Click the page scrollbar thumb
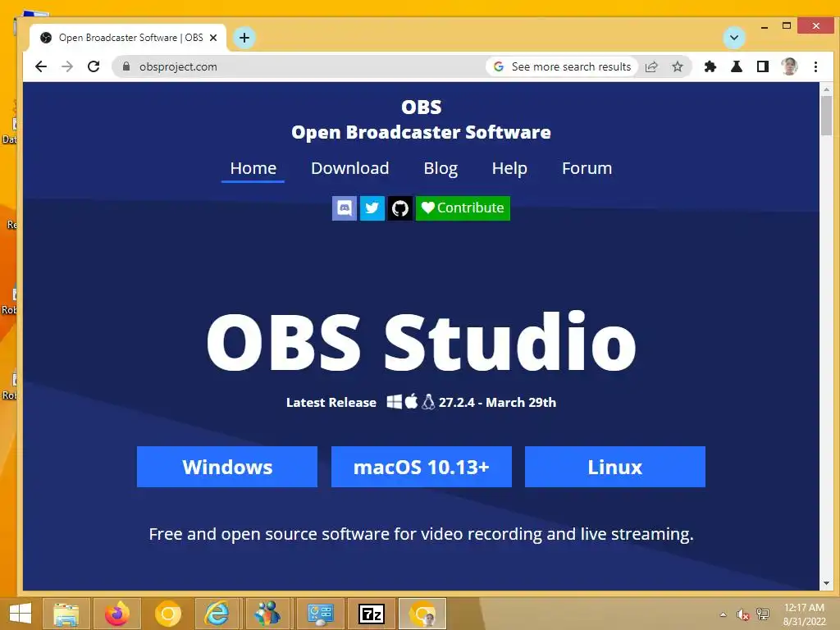 [x=826, y=115]
